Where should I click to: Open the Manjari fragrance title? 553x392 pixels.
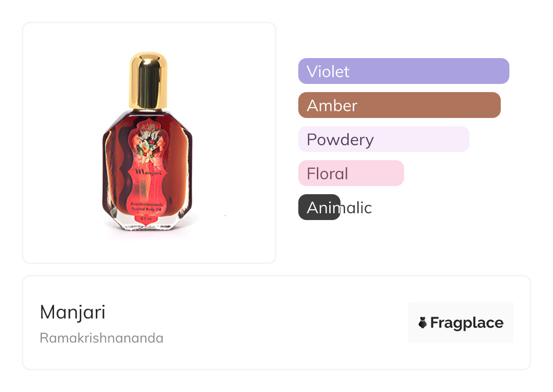[x=73, y=312]
